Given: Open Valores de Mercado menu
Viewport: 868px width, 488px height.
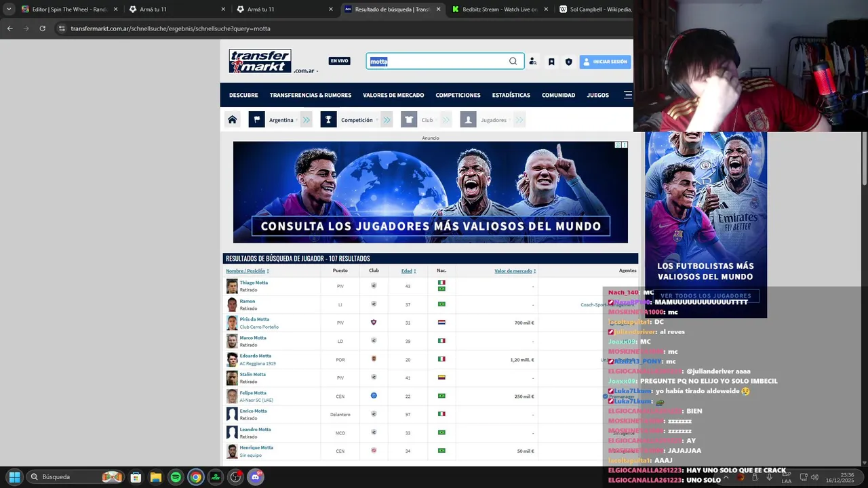Looking at the screenshot, I should (x=393, y=95).
